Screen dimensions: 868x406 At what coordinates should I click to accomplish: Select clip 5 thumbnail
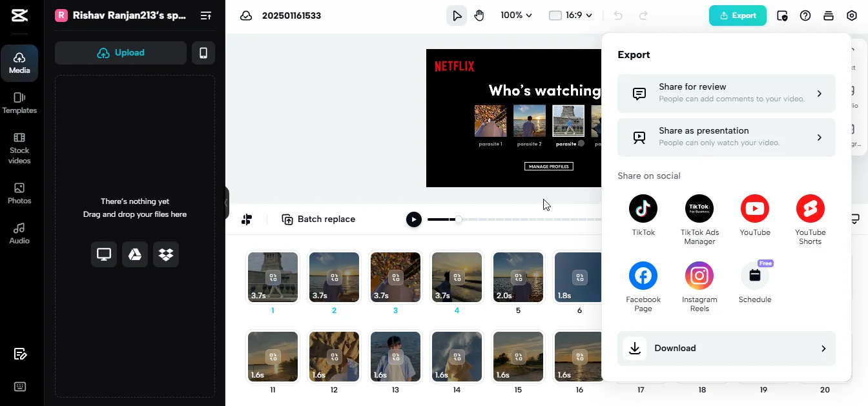coord(518,278)
